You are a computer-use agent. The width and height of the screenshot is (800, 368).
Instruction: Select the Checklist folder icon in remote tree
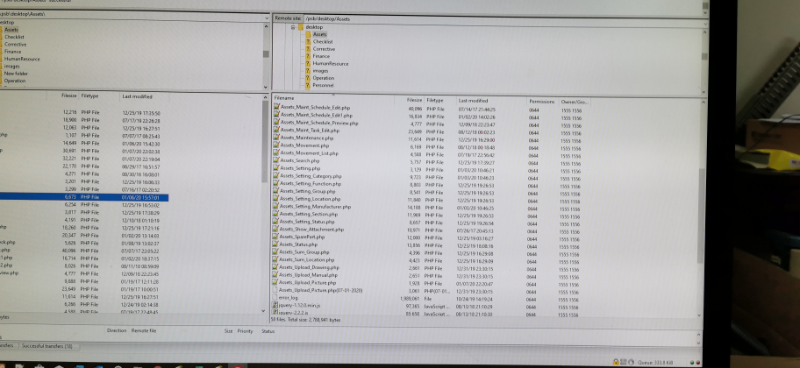click(x=308, y=41)
